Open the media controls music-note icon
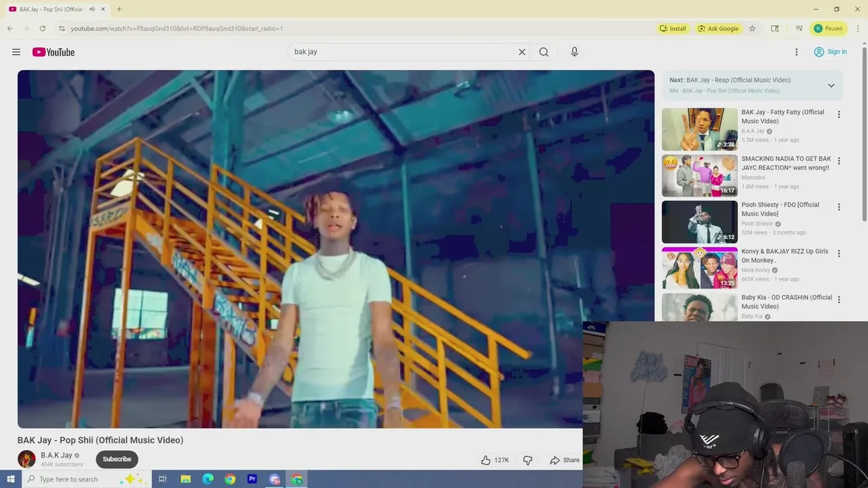 click(799, 28)
